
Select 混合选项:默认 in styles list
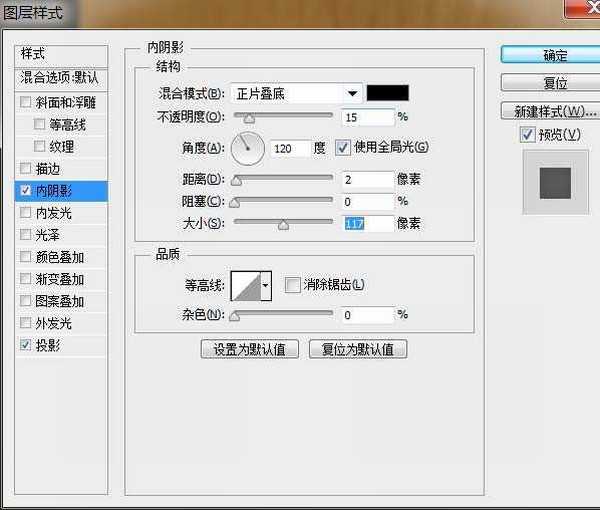60,77
